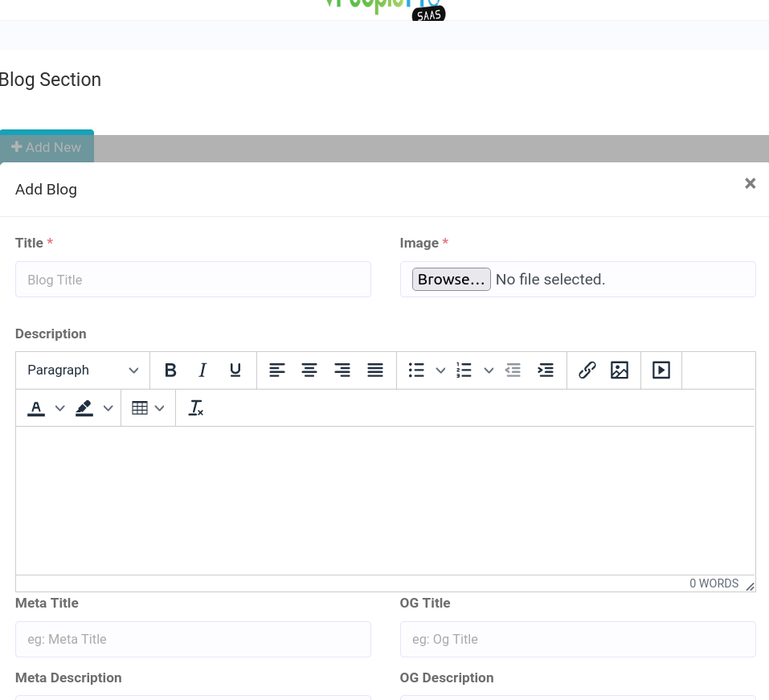Image resolution: width=769 pixels, height=700 pixels.
Task: Insert media video into the editor
Action: 661,370
